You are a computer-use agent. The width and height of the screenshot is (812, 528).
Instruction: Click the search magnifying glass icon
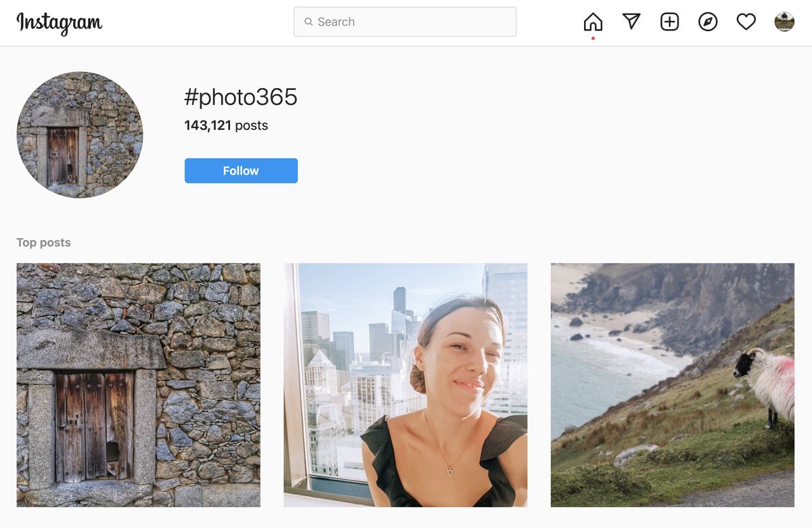(x=309, y=22)
